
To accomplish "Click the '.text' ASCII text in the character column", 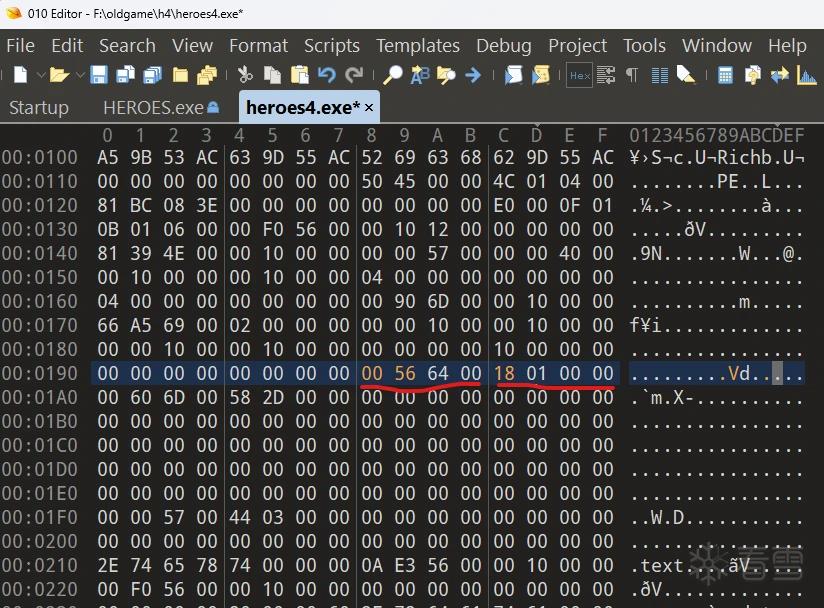I will tap(657, 565).
